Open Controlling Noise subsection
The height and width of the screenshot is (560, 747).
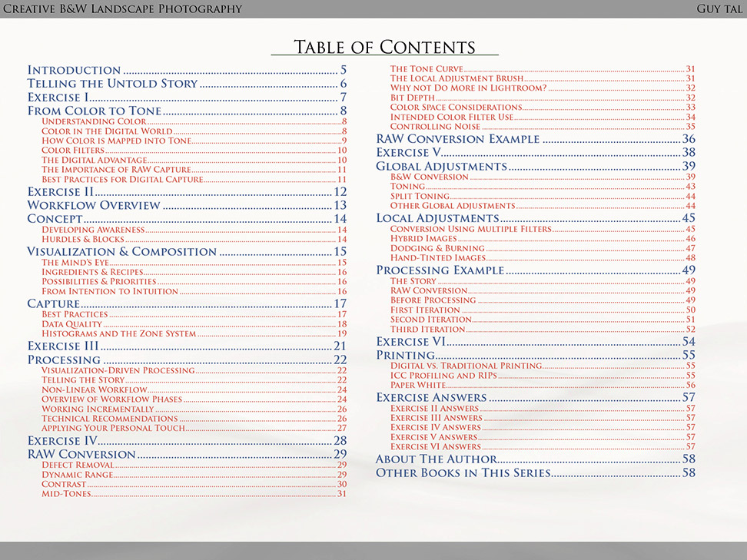[x=543, y=126]
